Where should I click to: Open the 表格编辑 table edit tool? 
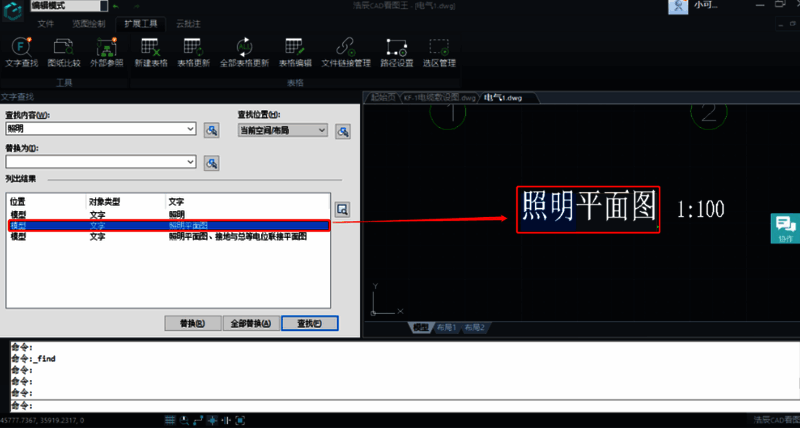click(x=295, y=53)
